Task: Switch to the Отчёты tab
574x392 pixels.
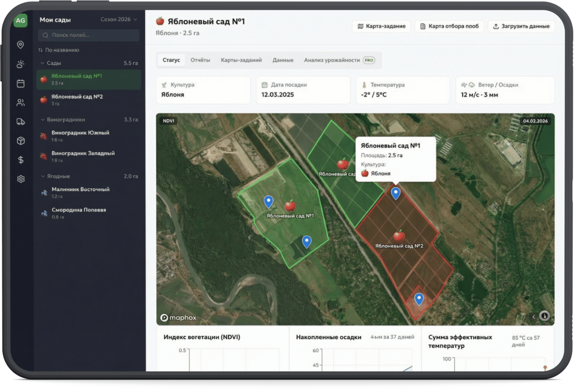Action: pyautogui.click(x=200, y=60)
